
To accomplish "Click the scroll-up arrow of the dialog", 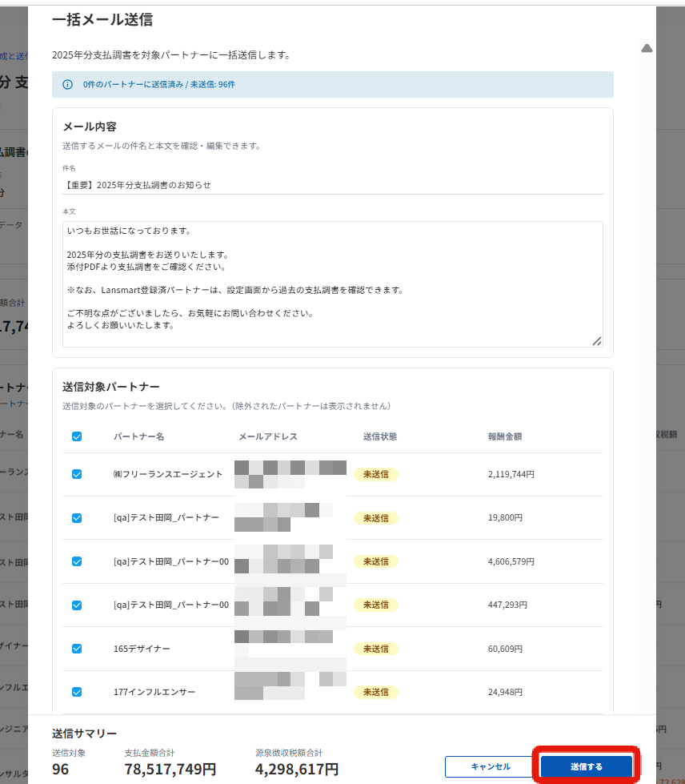I will coord(647,48).
